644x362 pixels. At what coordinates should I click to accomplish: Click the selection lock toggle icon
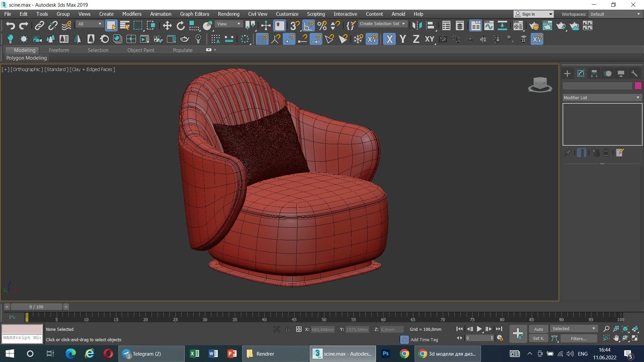click(x=288, y=329)
